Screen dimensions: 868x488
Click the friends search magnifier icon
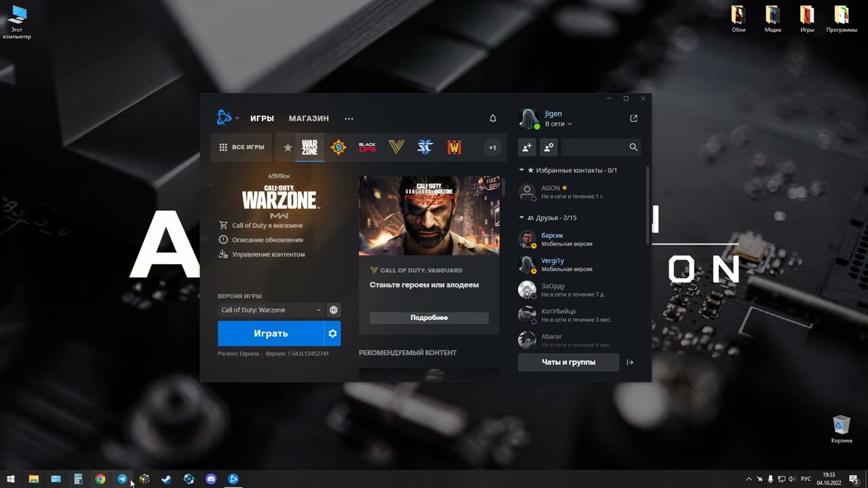[x=633, y=147]
